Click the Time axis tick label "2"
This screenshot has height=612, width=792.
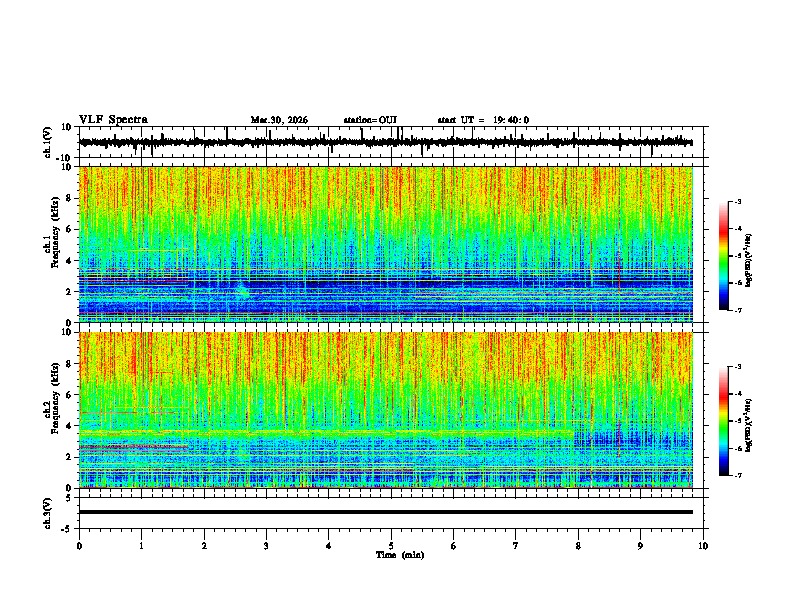tap(204, 546)
